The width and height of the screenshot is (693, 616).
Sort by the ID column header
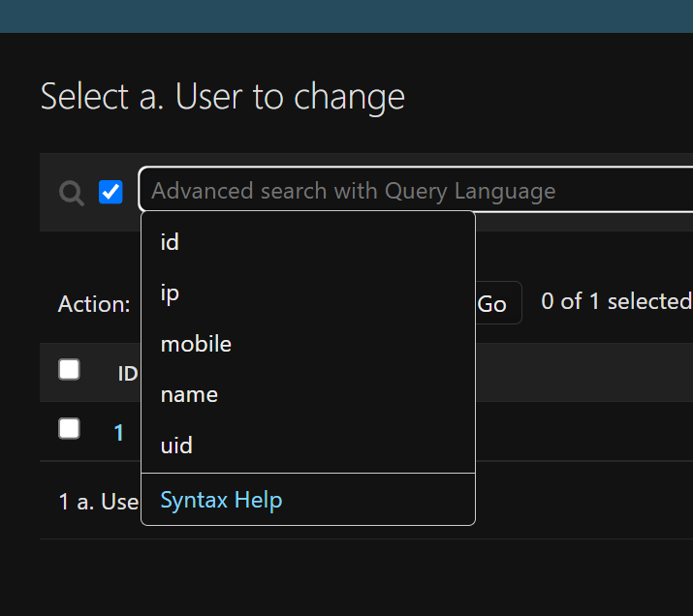(x=128, y=374)
